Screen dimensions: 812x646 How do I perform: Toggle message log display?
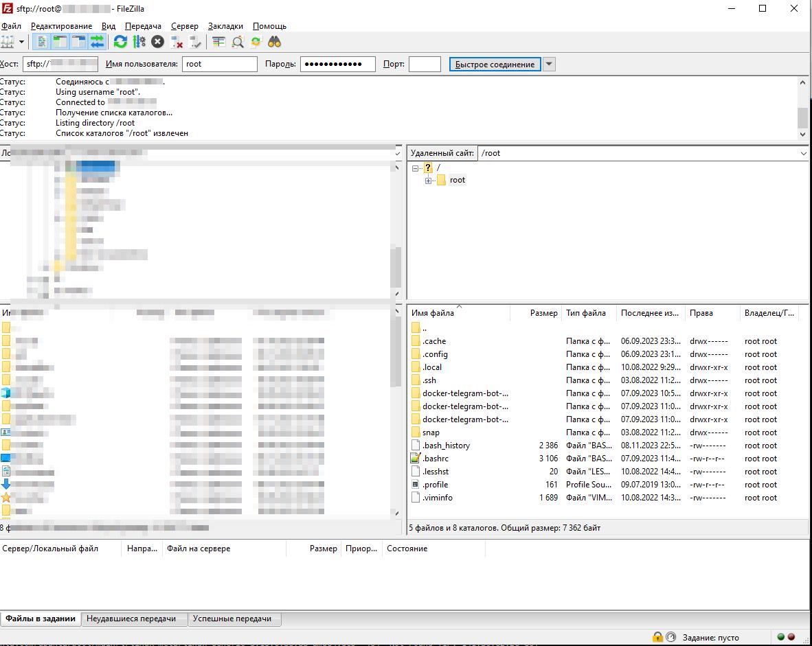(x=43, y=42)
